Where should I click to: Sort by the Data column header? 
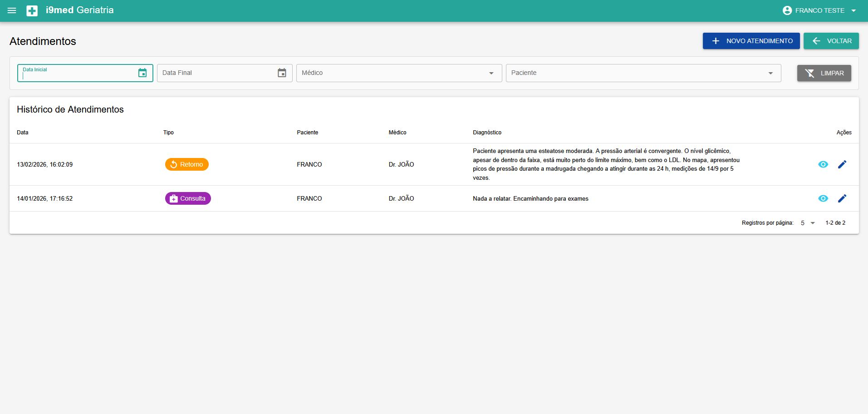click(x=23, y=133)
